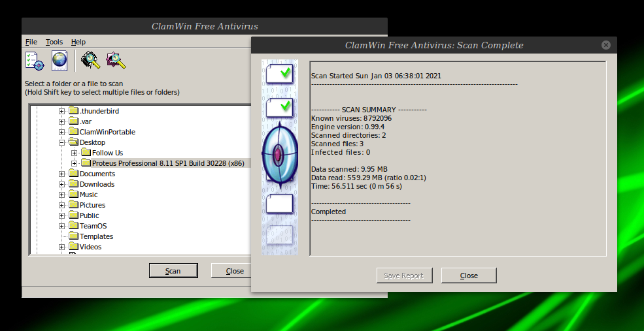
Task: Click "Data scanned: 9.95 MB" text
Action: pyautogui.click(x=349, y=169)
